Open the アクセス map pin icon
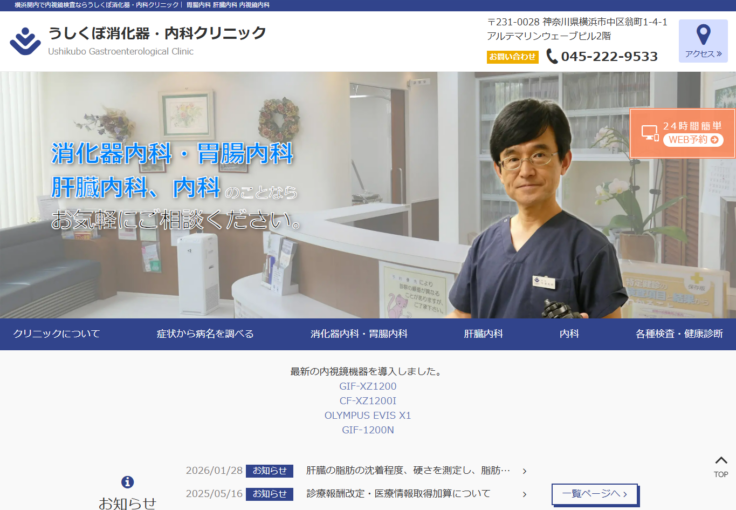736x510 pixels. tap(703, 35)
